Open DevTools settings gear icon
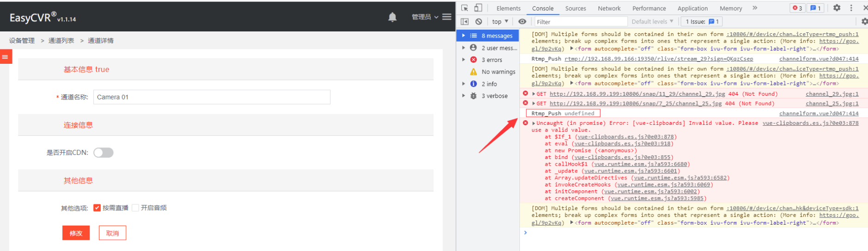The height and width of the screenshot is (251, 868). (837, 8)
